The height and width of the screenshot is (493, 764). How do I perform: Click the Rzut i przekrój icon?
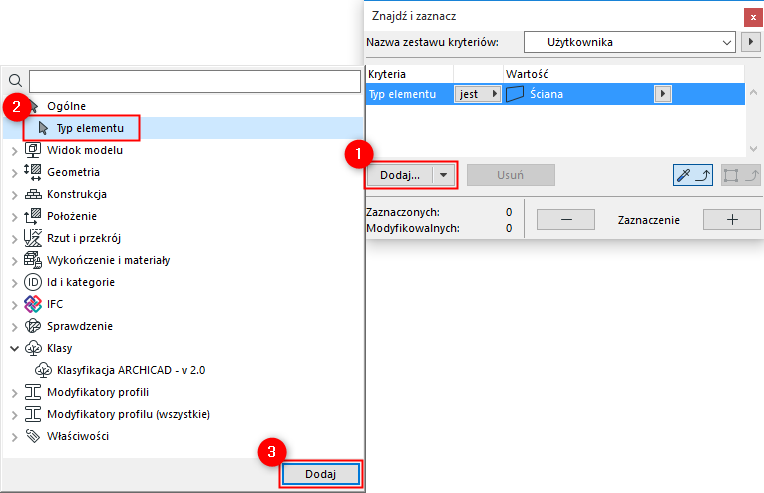[33, 238]
